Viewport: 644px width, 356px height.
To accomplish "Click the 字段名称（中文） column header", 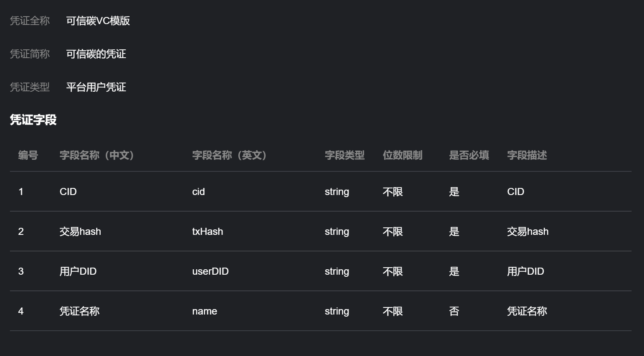I will (99, 155).
